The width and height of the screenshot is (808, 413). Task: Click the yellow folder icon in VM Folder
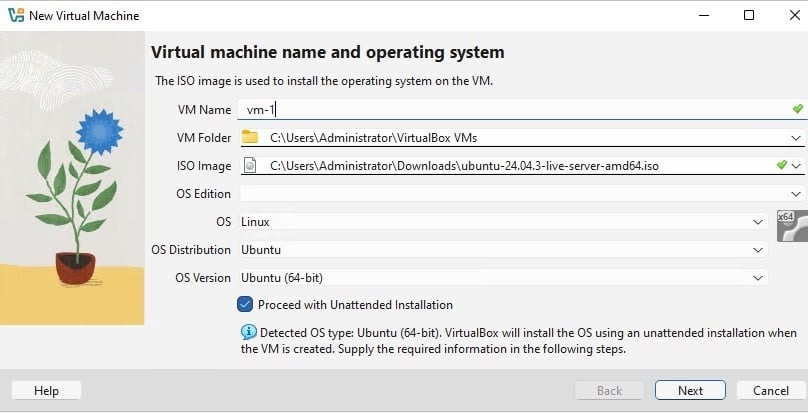pos(250,137)
